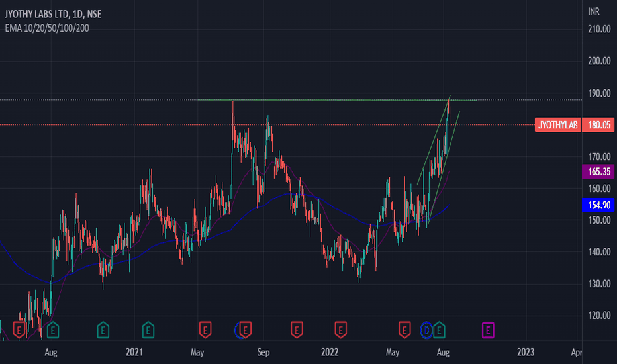Click the INR currency label
The image size is (617, 364).
[x=594, y=12]
